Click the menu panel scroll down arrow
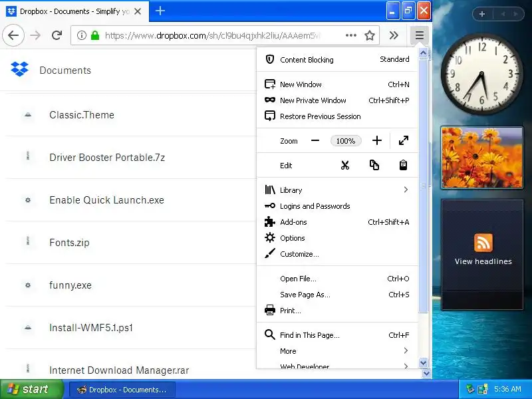 [423, 362]
